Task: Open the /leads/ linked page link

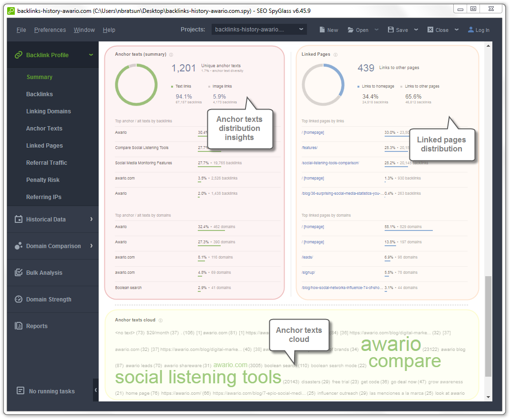Action: pos(307,257)
